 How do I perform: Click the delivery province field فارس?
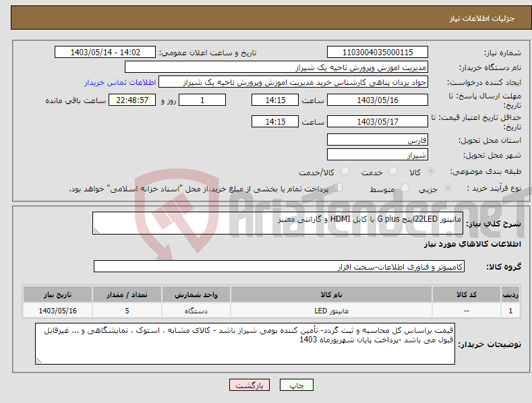[x=378, y=139]
